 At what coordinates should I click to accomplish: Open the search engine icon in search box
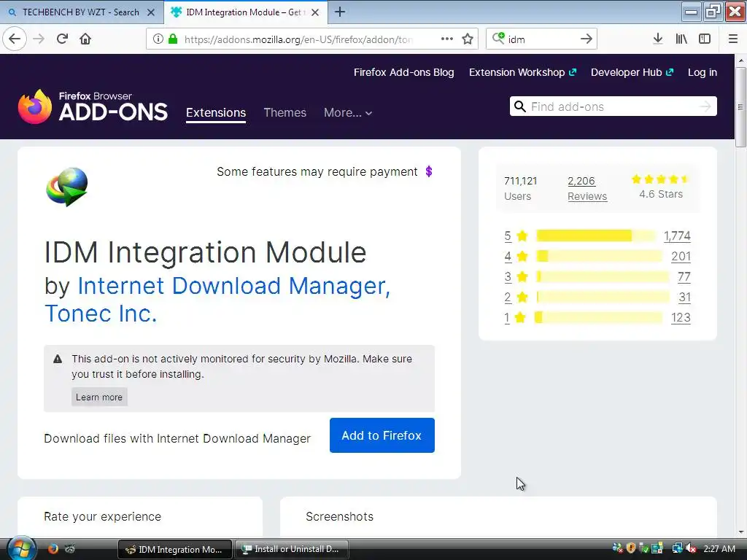[498, 38]
